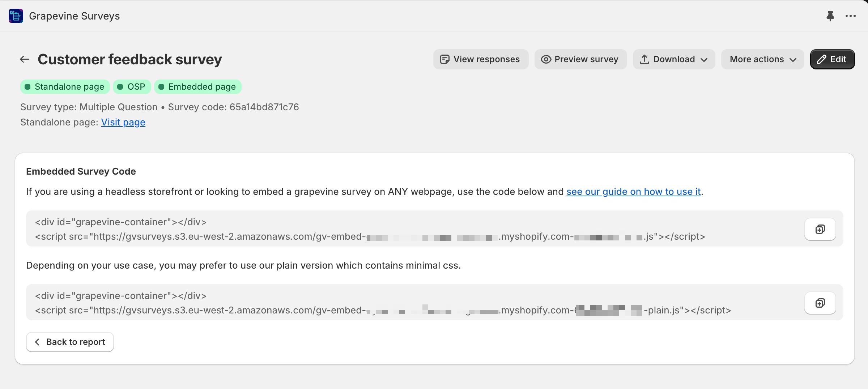Image resolution: width=868 pixels, height=389 pixels.
Task: Click the Embedded Survey Code heading
Action: point(81,171)
